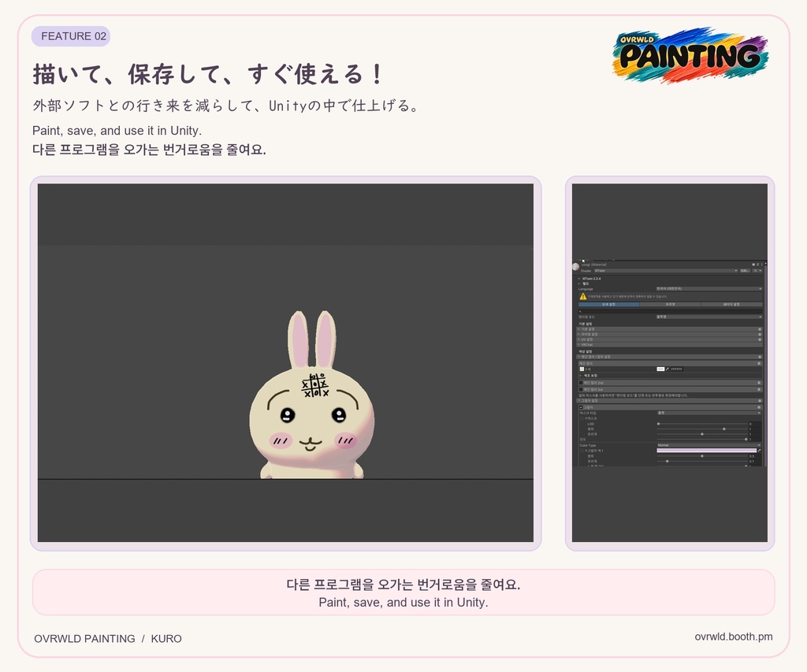Expand the 라이팅 설정 section row
The width and height of the screenshot is (807, 672).
click(670, 335)
